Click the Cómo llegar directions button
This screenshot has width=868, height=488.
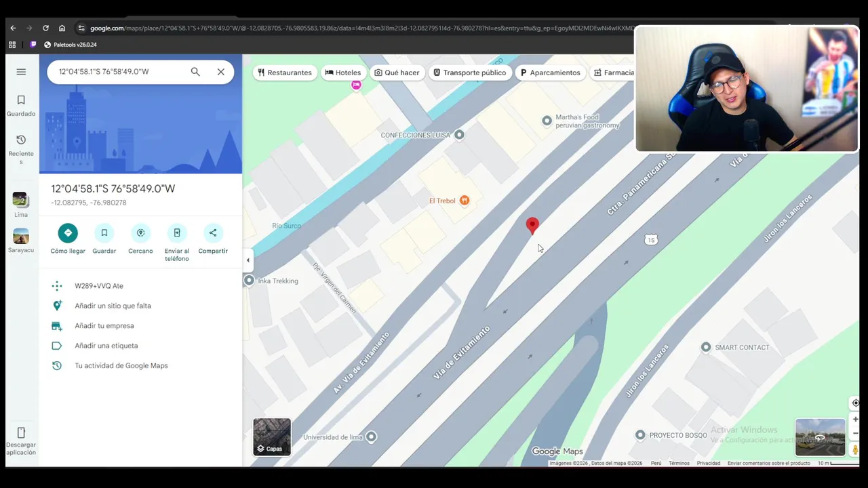coord(68,239)
